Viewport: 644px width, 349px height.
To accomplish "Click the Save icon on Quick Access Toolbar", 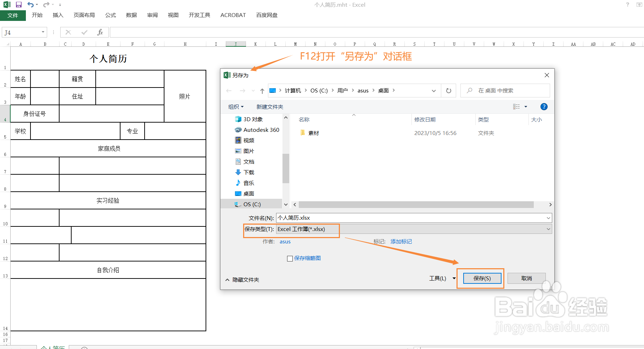I will point(18,5).
